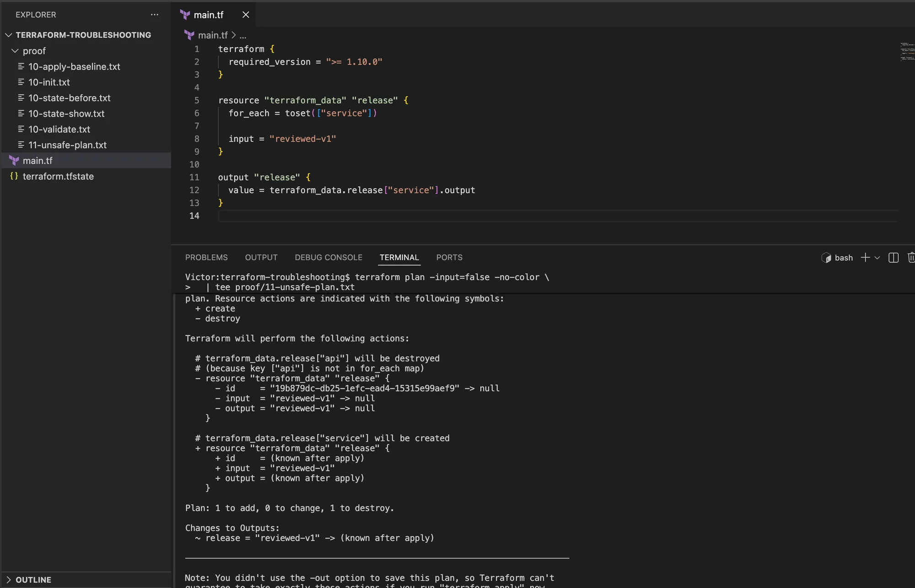Click text file icon beside 11-unsafe-plan.txt
The image size is (915, 588).
21,145
